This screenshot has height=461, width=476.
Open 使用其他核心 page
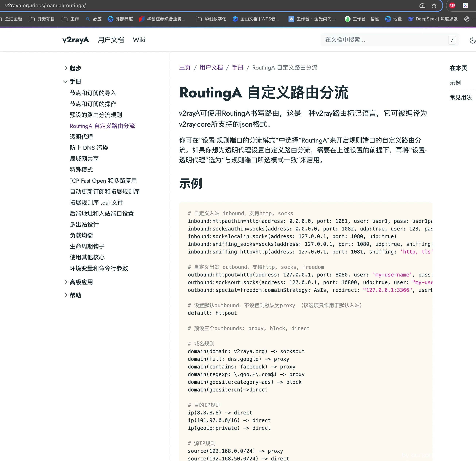pyautogui.click(x=87, y=257)
